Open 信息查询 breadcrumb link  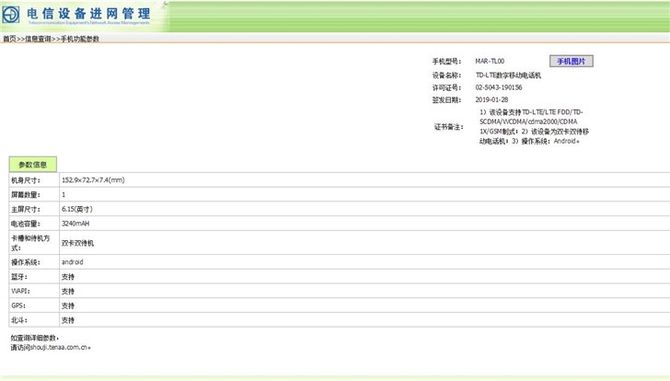pyautogui.click(x=38, y=39)
